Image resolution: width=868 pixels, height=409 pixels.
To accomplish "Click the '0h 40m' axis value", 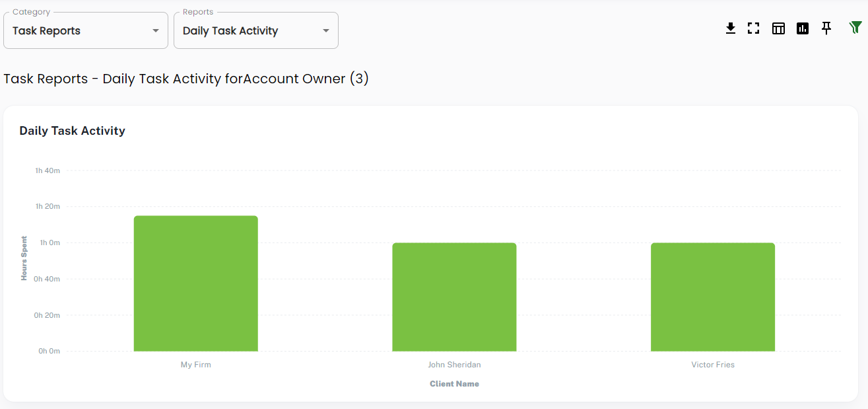I will (48, 279).
